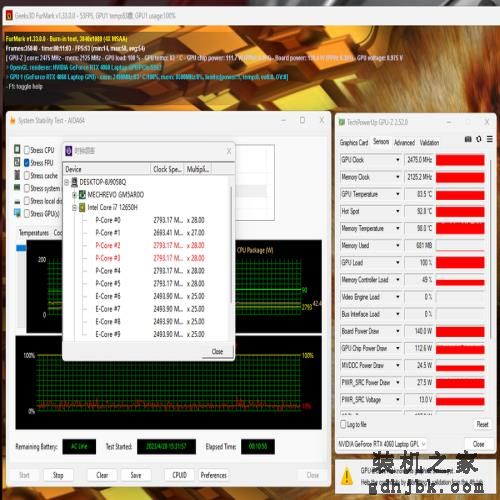The image size is (500, 500).
Task: Open the GPU Temperature sensor dropdown
Action: pos(398,194)
